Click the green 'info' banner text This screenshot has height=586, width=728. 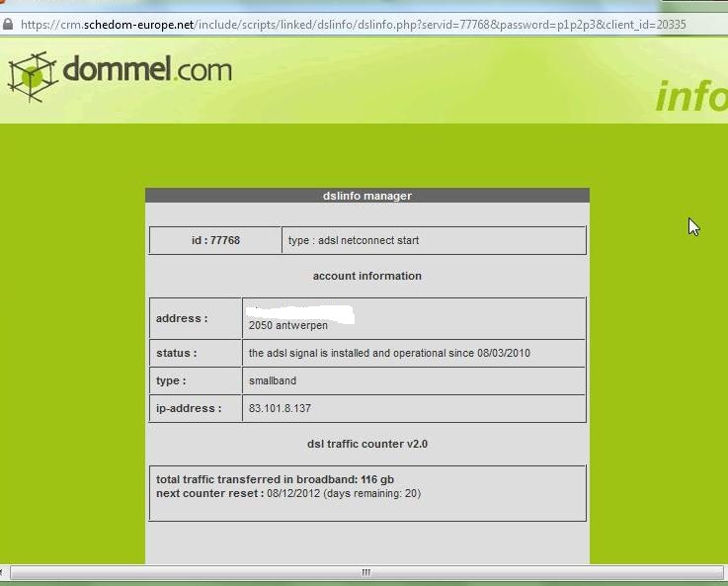pos(691,95)
